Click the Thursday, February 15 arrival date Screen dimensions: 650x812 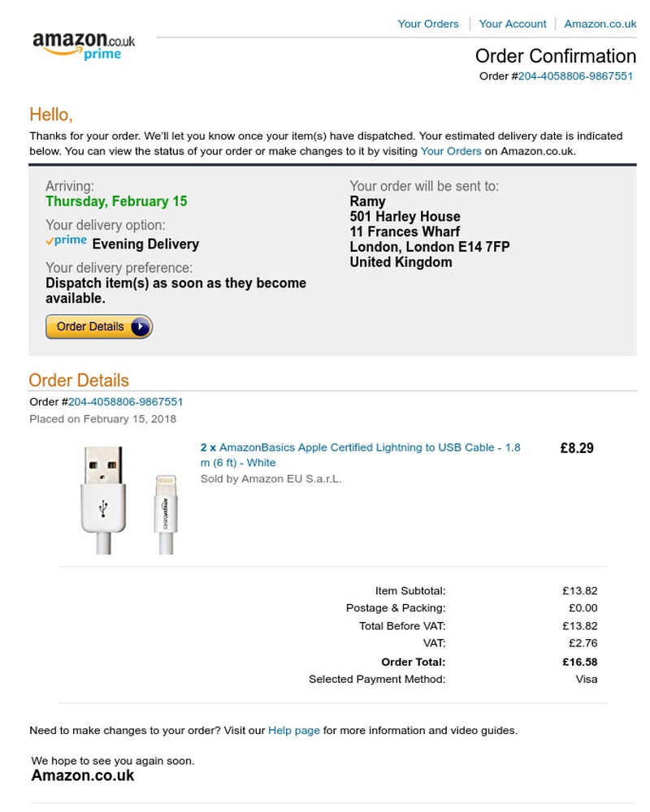(x=116, y=201)
